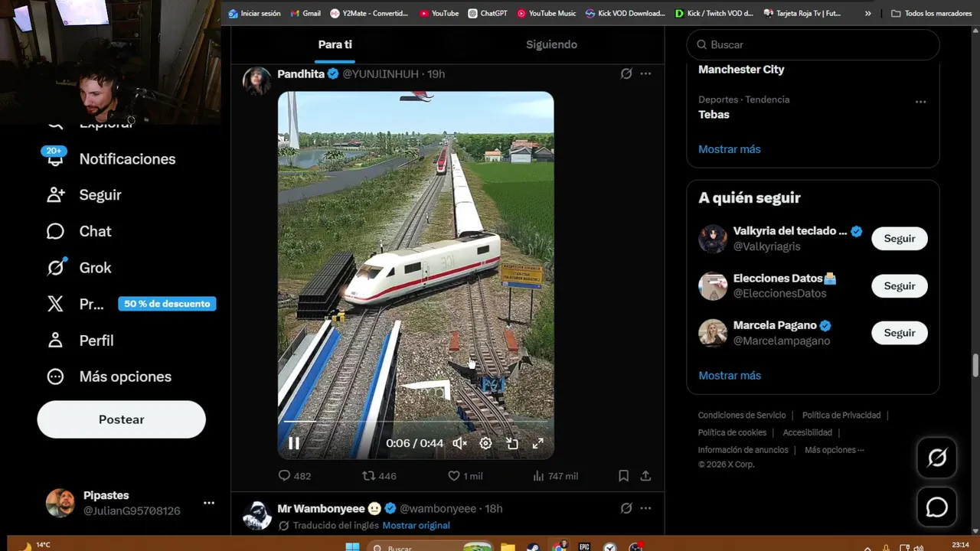The height and width of the screenshot is (551, 980).
Task: Open Tarjeta Roja Tv bookmark
Action: pos(802,13)
